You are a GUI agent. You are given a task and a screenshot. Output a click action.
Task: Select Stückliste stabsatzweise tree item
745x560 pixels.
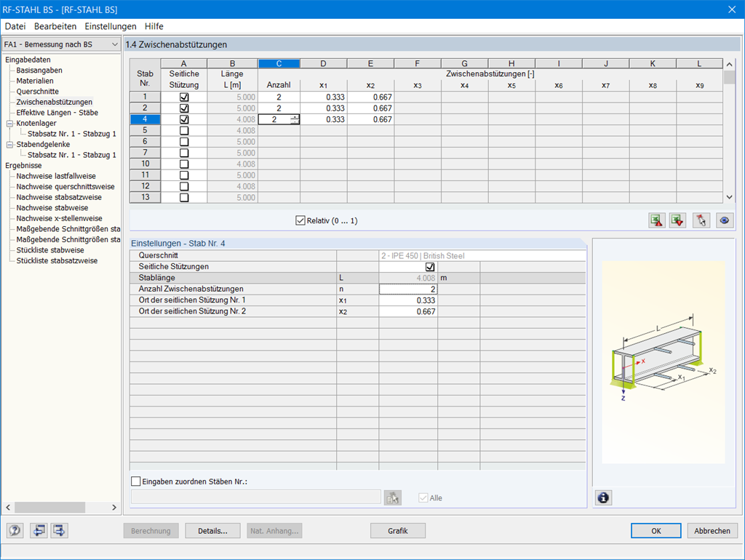click(57, 260)
